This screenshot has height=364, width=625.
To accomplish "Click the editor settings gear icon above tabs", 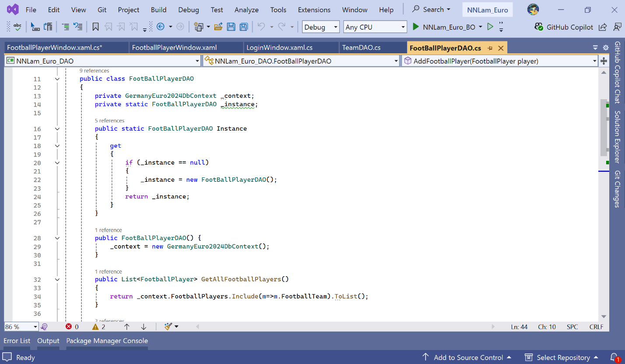I will tap(606, 48).
